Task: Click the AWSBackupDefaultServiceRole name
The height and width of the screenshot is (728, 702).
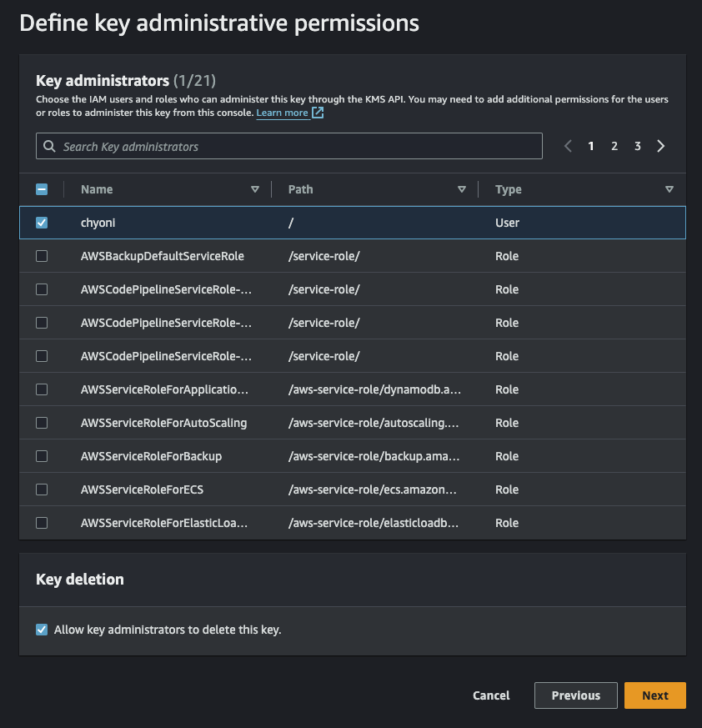Action: click(x=163, y=256)
